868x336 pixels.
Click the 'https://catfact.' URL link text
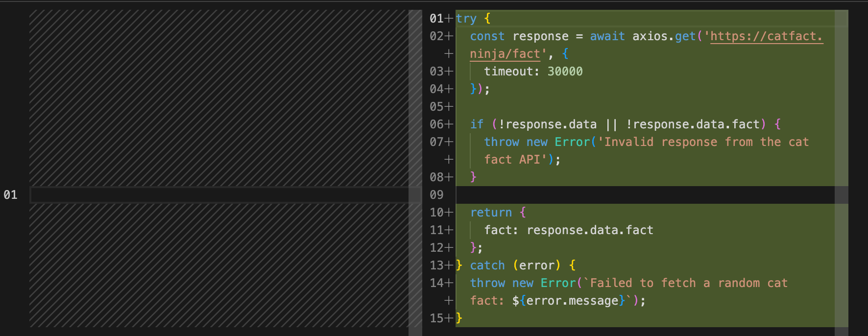[767, 36]
